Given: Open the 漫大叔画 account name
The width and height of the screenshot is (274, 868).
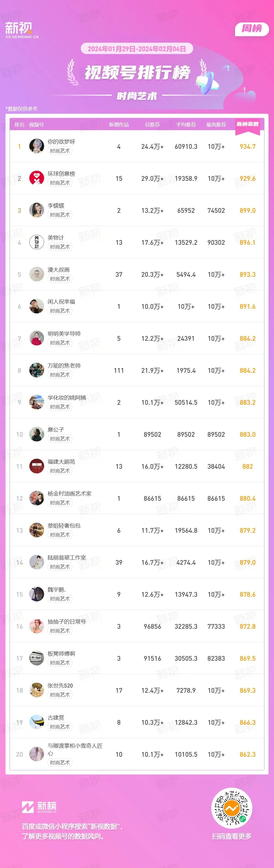Looking at the screenshot, I should [59, 270].
